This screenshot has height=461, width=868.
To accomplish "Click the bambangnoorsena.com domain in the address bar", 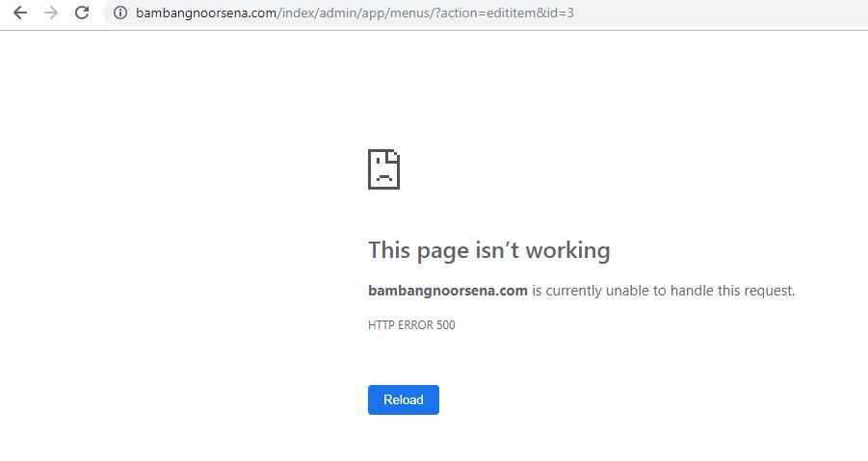I will 206,13.
